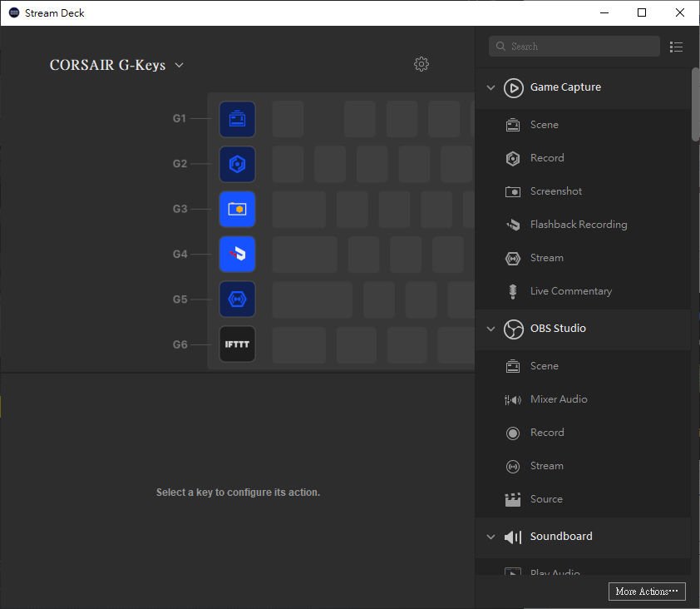
Task: Click the G6 key label
Action: [x=180, y=344]
